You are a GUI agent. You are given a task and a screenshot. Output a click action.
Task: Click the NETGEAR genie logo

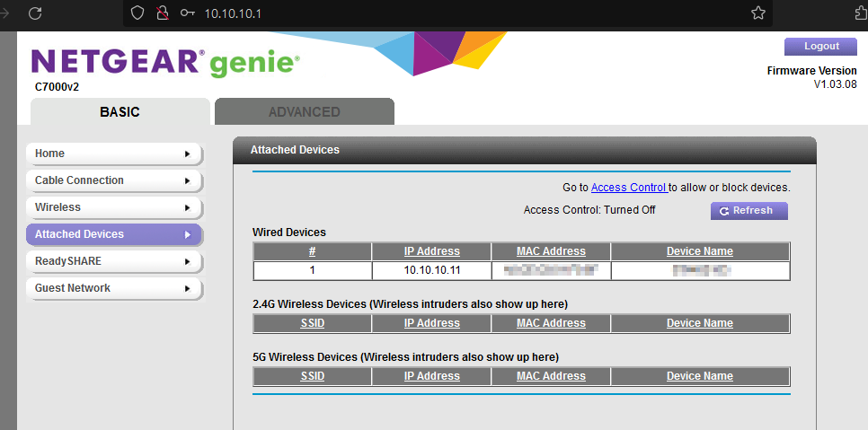165,62
